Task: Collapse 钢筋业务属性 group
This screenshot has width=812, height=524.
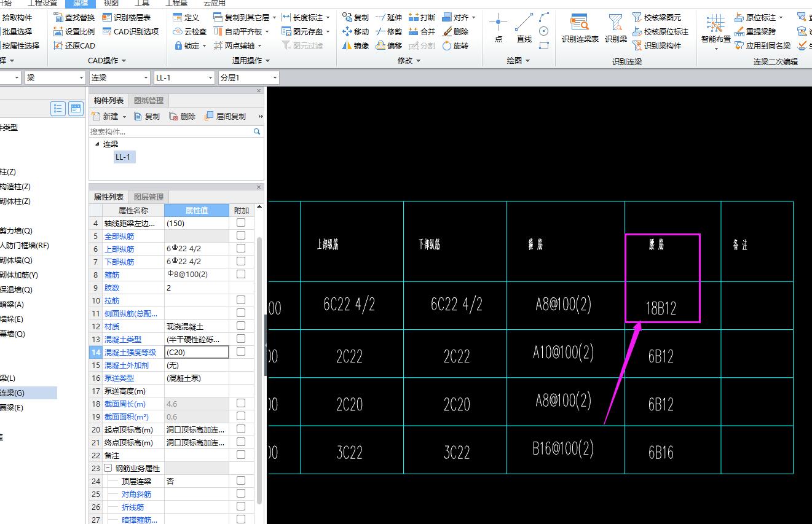Action: (108, 468)
